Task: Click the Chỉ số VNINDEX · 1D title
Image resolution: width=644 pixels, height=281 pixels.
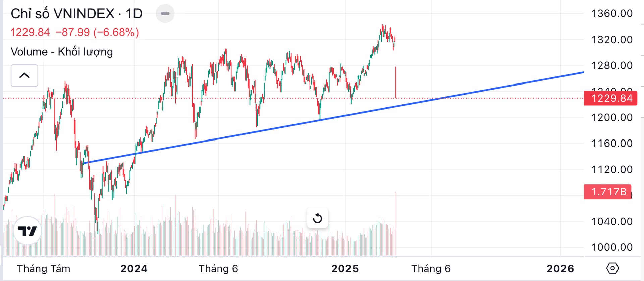Action: tap(76, 14)
